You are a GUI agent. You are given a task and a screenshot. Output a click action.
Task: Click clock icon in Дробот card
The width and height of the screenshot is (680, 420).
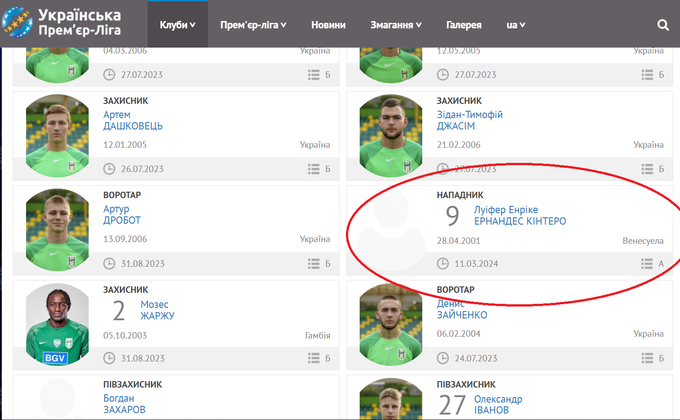(x=109, y=263)
